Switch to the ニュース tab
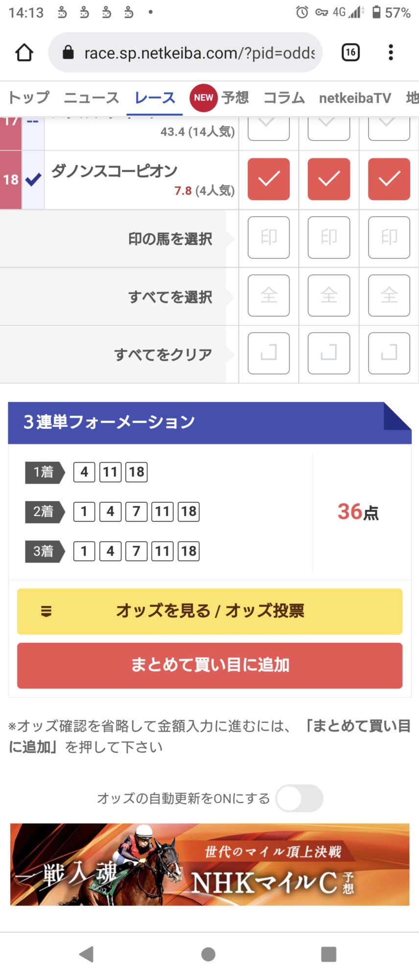Image resolution: width=419 pixels, height=980 pixels. pyautogui.click(x=92, y=98)
